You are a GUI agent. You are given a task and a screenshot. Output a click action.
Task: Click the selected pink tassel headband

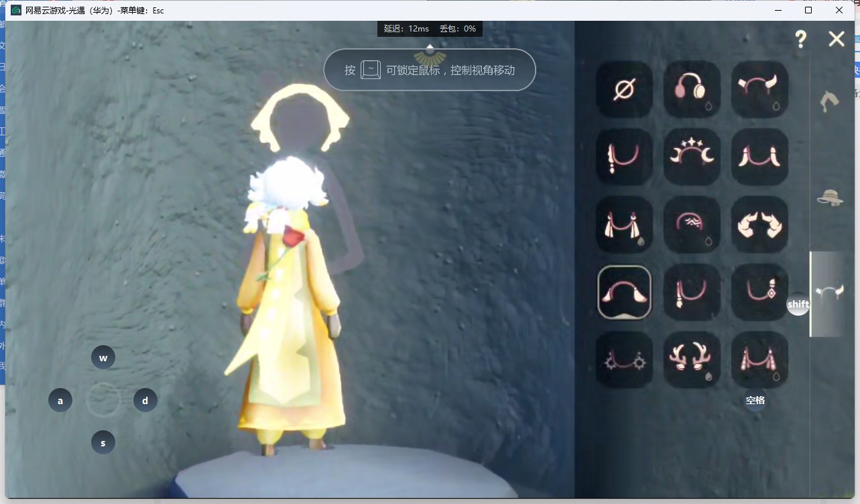point(624,292)
